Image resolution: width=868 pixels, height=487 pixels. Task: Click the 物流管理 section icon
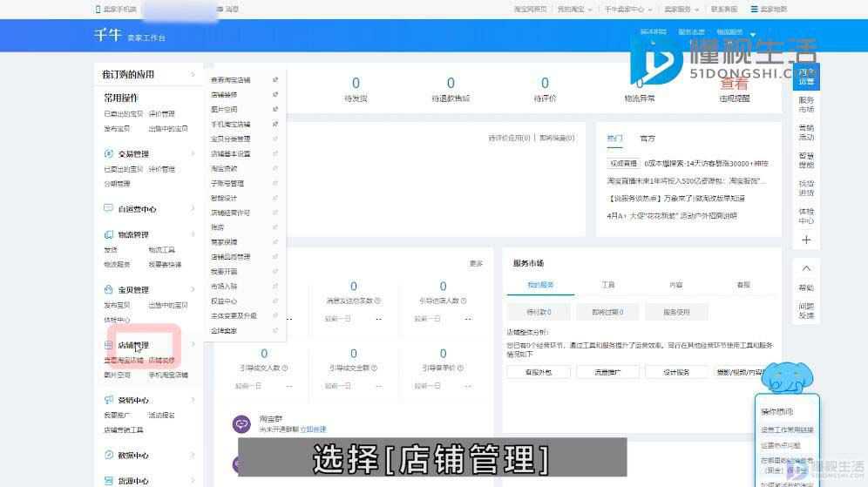pyautogui.click(x=108, y=234)
